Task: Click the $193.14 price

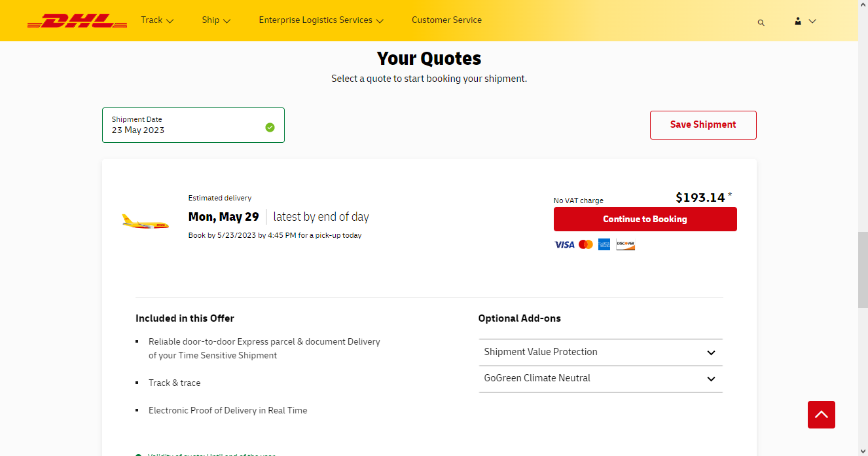Action: [700, 197]
